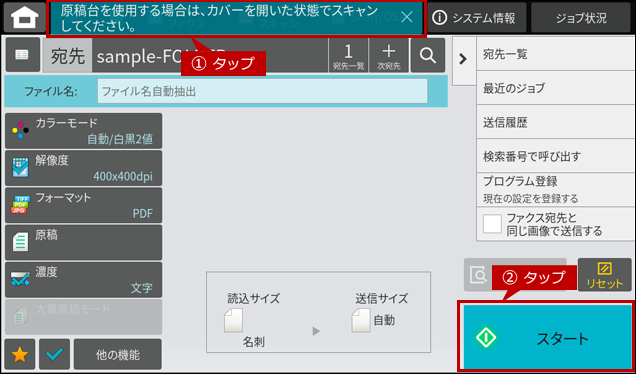Image resolution: width=636 pixels, height=374 pixels.
Task: Open ジョブ状況 job status
Action: pos(581,17)
